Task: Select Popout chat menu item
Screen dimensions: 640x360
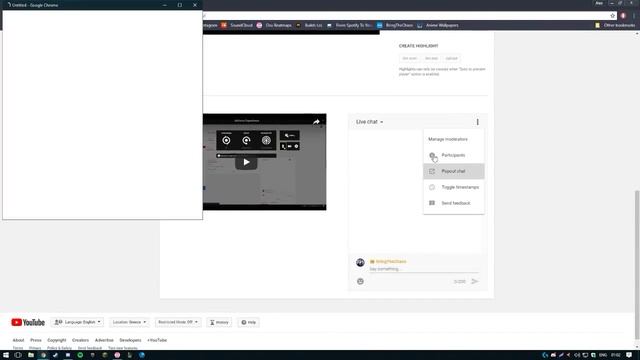Action: 454,171
